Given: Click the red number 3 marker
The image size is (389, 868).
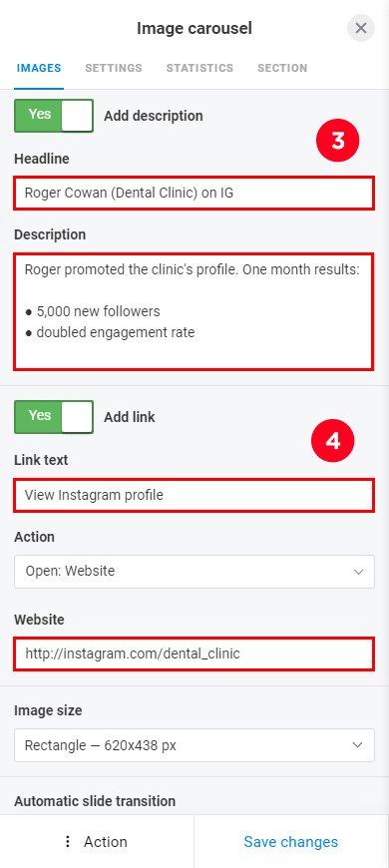Looking at the screenshot, I should point(337,140).
